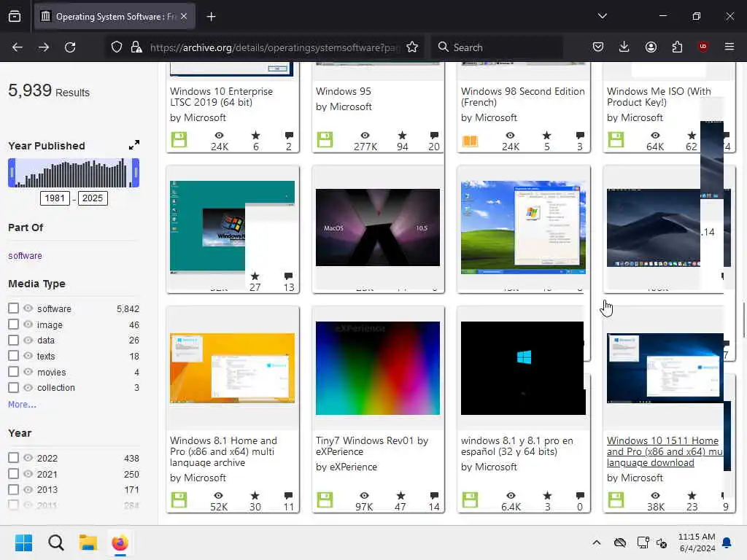Click reviews bubble on Windows 8.1 Home and Pro card
Screen dimensions: 747x560
pos(289,496)
